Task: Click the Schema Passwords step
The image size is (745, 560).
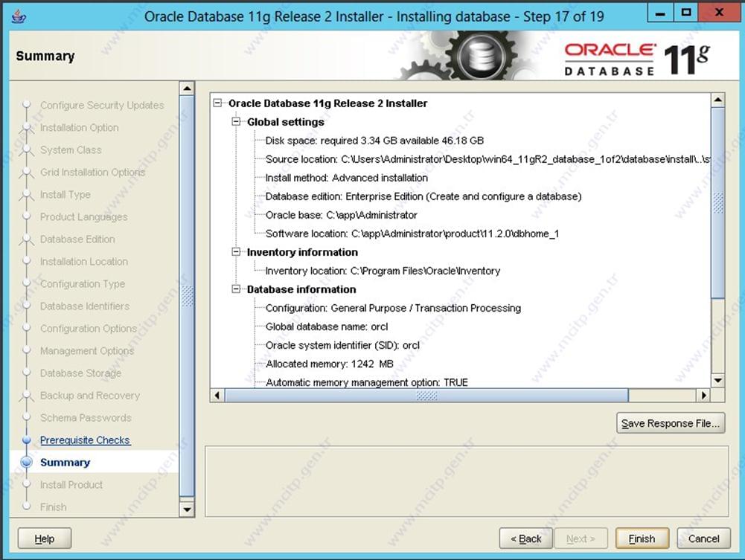Action: tap(86, 417)
